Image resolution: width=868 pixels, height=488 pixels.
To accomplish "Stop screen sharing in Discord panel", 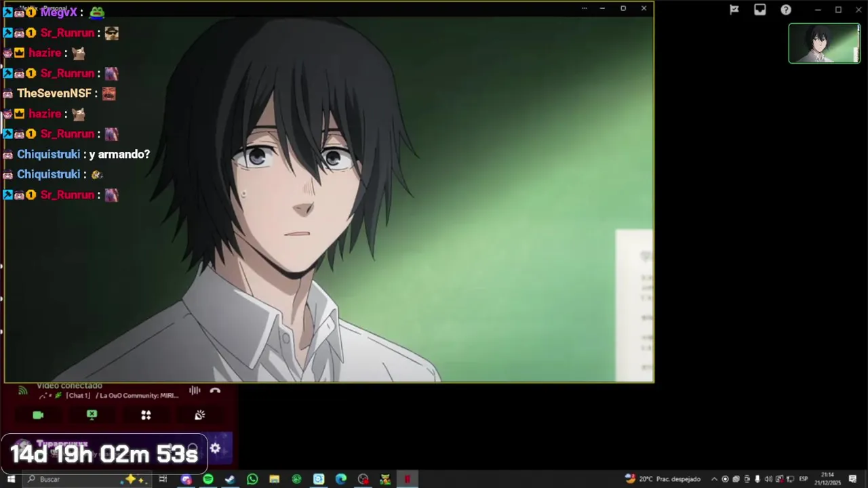I will (x=92, y=415).
